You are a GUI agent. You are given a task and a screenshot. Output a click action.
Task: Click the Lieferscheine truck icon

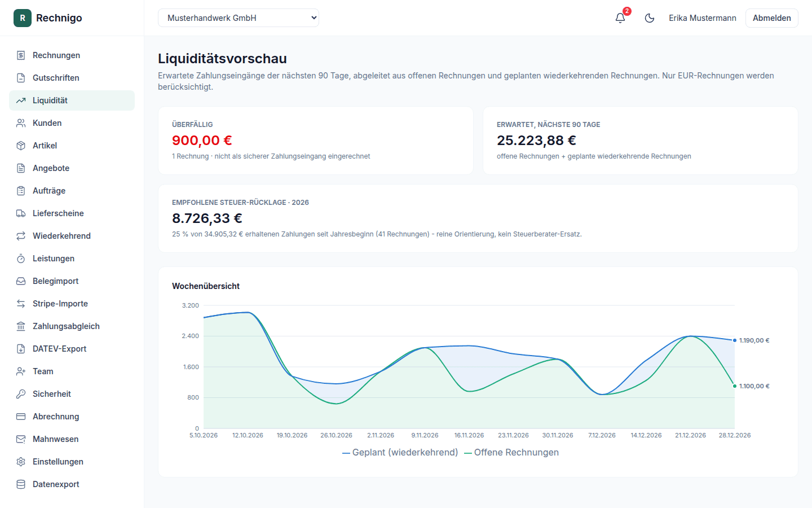[x=21, y=213]
